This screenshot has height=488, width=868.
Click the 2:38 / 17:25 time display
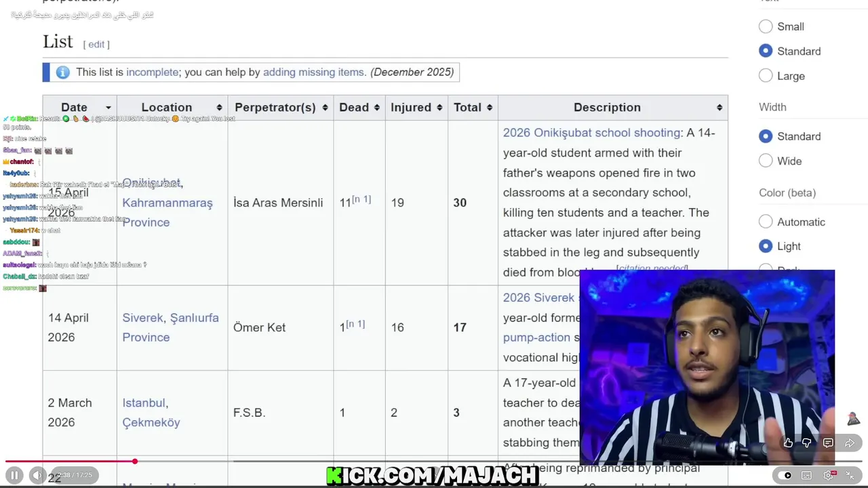pyautogui.click(x=74, y=475)
